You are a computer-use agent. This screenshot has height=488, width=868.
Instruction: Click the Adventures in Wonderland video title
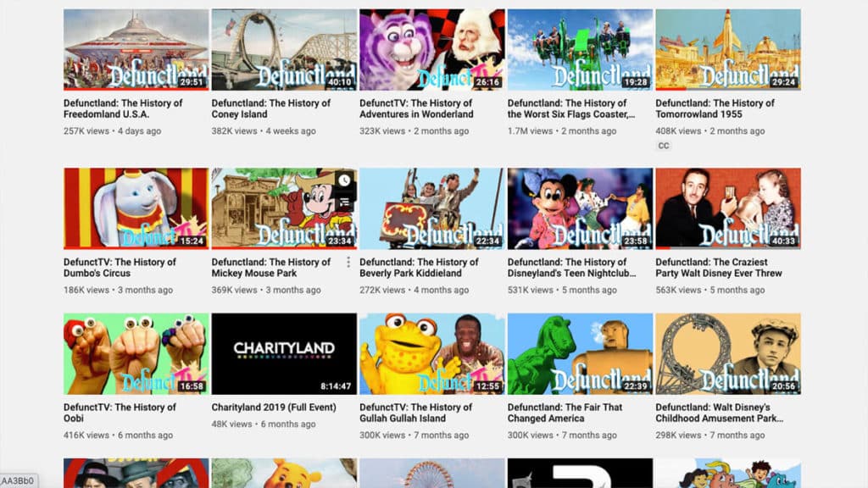click(x=416, y=108)
